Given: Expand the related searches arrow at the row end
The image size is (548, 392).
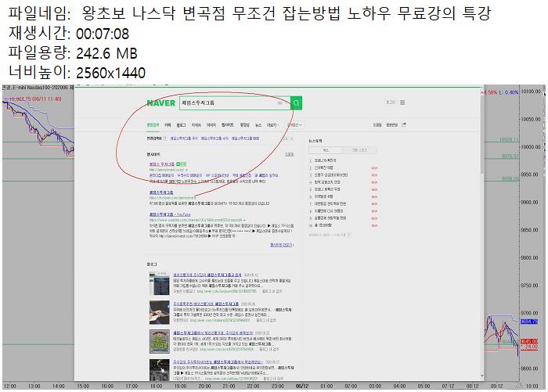Looking at the screenshot, I should coord(291,138).
